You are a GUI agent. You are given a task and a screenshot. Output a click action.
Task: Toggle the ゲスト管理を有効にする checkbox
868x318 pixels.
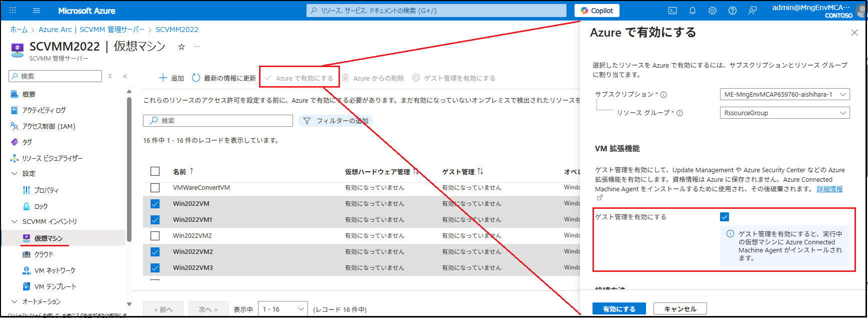tap(724, 217)
